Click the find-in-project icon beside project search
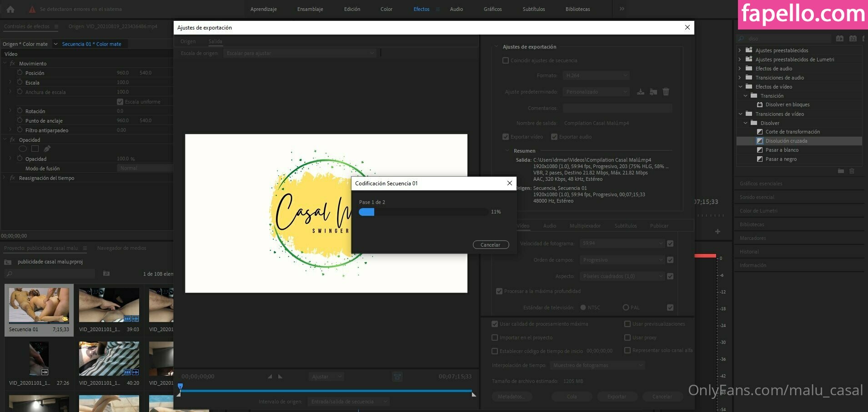The width and height of the screenshot is (868, 412). point(106,273)
